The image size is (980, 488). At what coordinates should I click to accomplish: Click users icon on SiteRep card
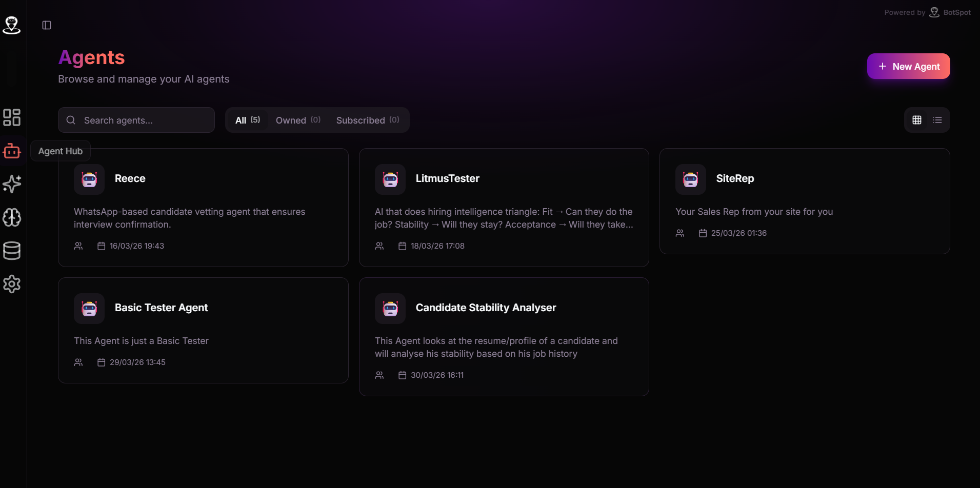(680, 233)
